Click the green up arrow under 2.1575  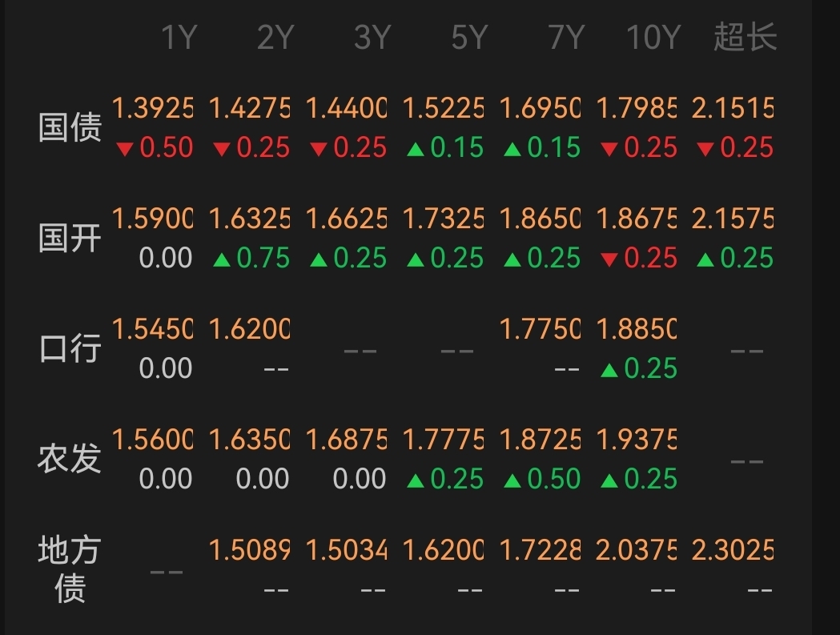[705, 259]
